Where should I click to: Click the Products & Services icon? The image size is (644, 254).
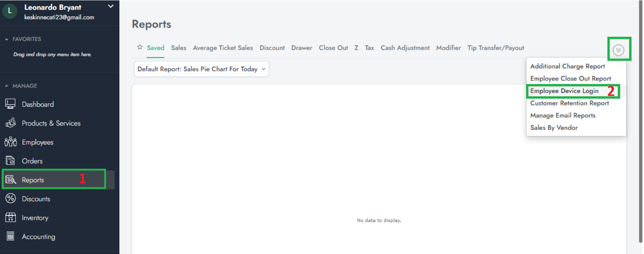tap(10, 123)
